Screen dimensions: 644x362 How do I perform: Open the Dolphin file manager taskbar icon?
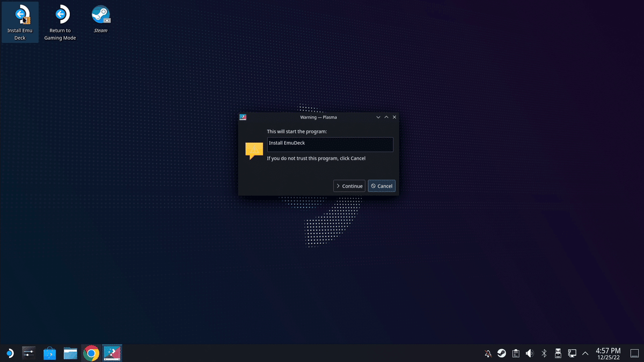coord(70,353)
